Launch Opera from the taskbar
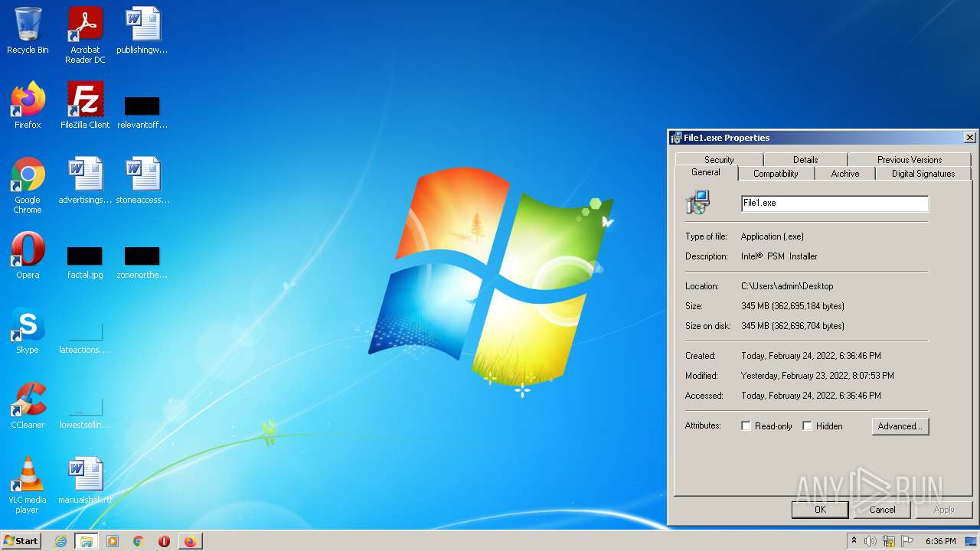The width and height of the screenshot is (980, 551). point(164,541)
